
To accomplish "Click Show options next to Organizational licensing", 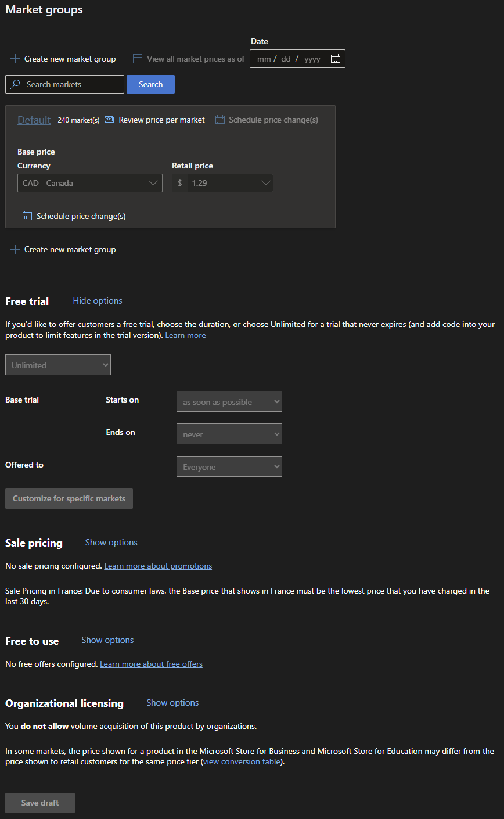I will 172,703.
